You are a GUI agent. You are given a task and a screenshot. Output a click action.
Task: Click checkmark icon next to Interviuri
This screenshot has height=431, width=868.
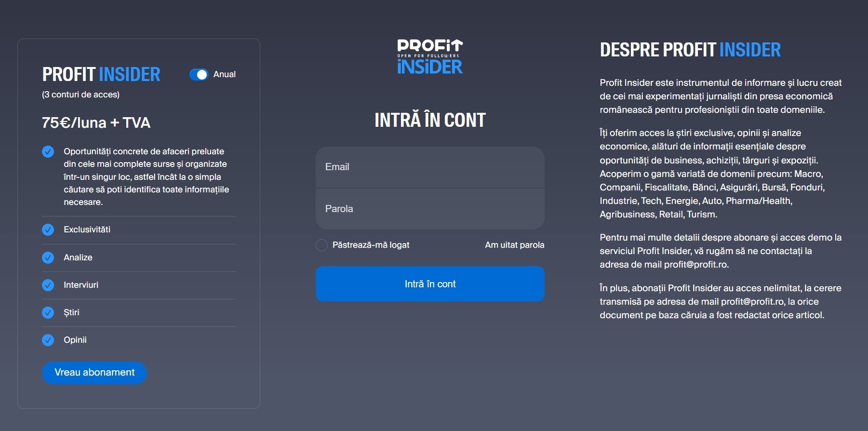tap(48, 285)
